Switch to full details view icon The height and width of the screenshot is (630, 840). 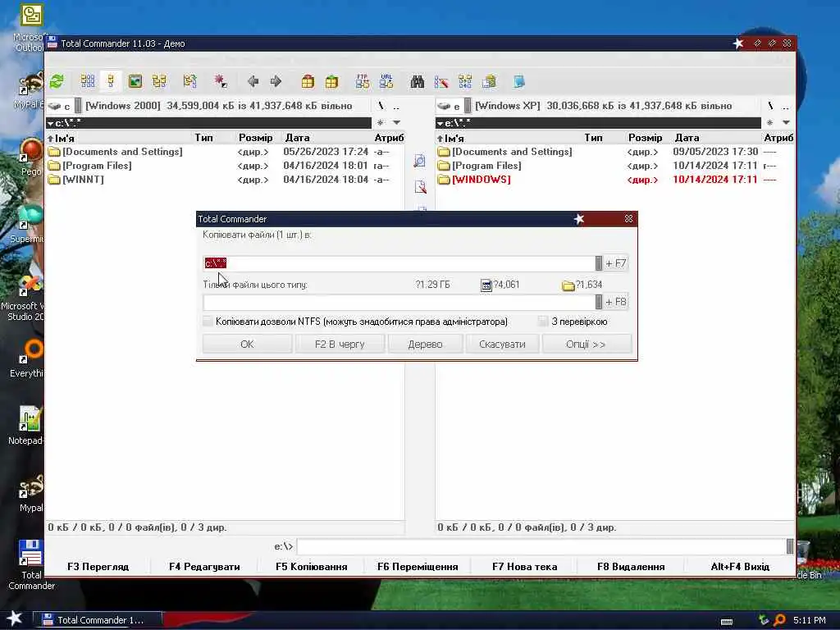111,81
